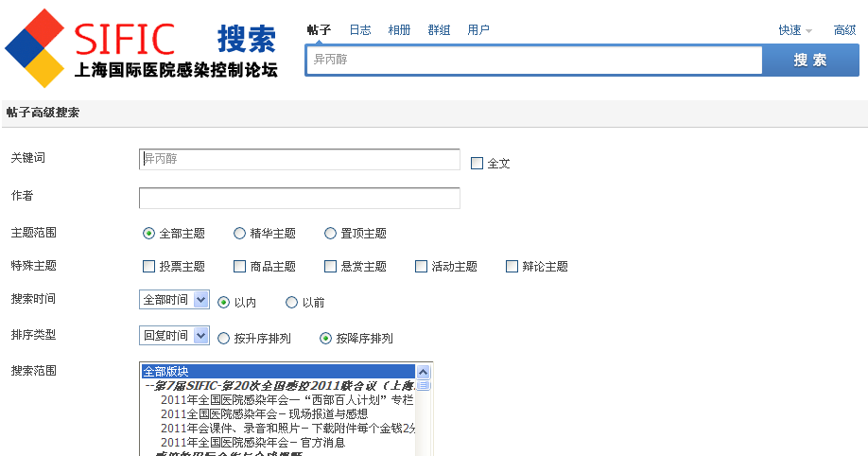Select the 用户 search tab

point(478,30)
